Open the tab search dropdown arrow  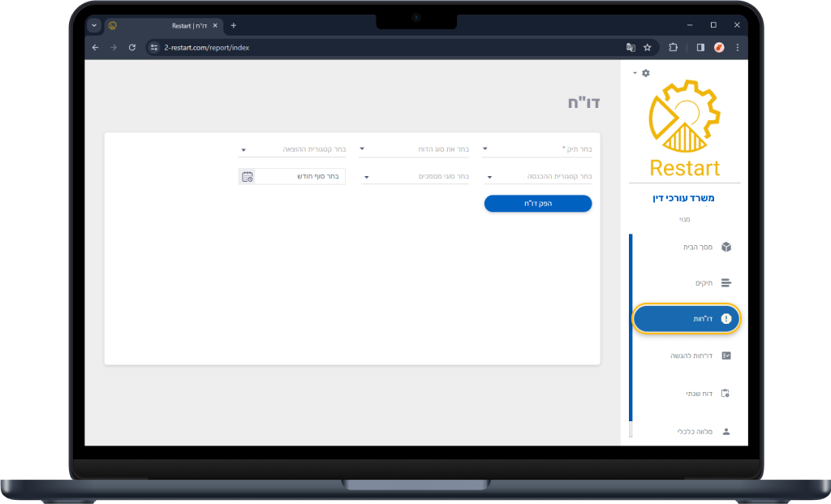(94, 25)
